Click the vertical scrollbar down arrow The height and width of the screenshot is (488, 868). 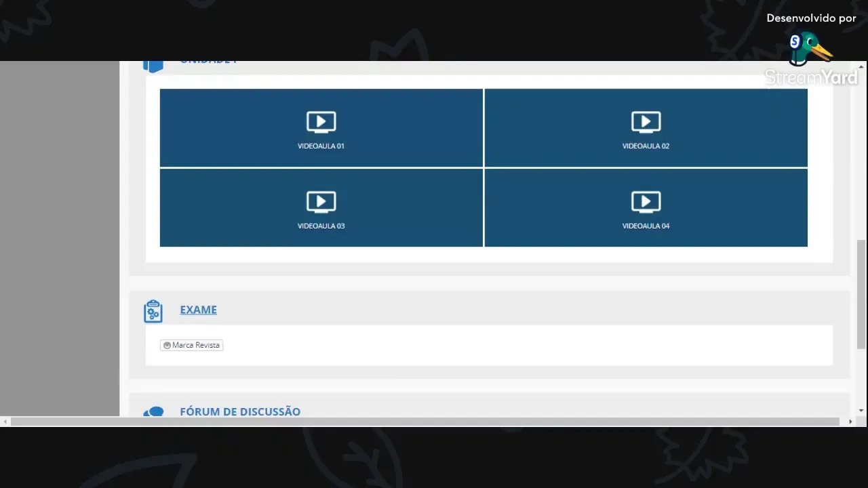(x=861, y=411)
